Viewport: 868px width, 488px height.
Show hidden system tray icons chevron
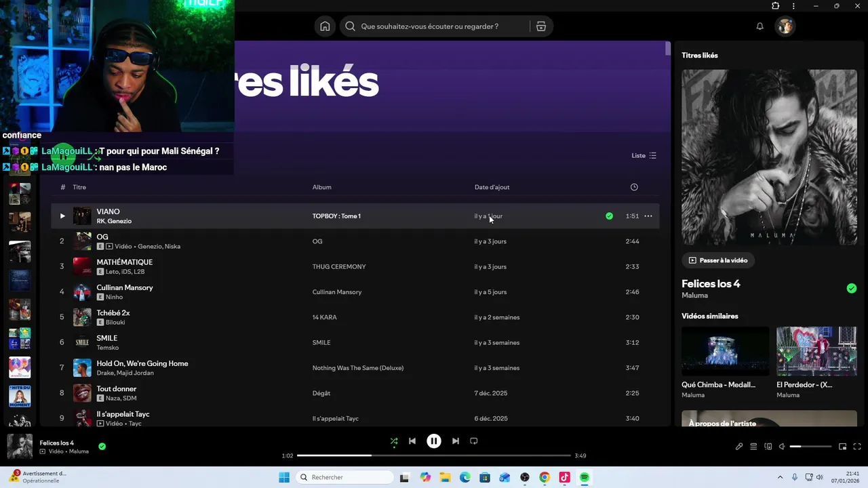coord(780,477)
